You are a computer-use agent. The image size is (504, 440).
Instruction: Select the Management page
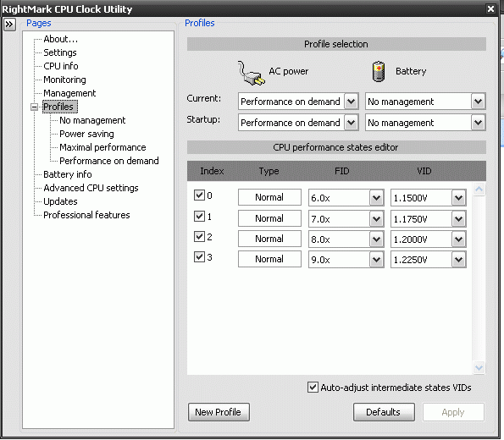point(69,93)
